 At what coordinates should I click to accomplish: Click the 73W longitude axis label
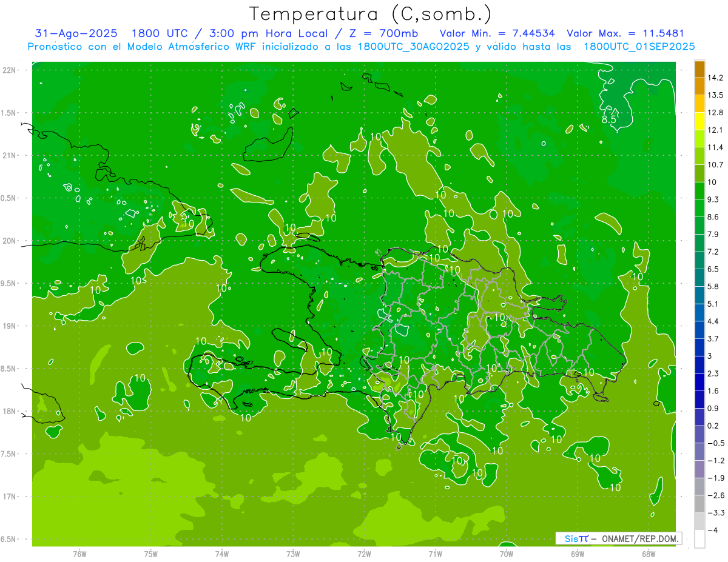pos(293,553)
